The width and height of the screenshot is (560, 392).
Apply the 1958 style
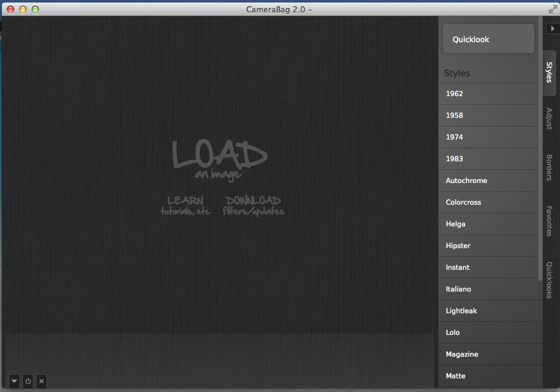point(488,115)
